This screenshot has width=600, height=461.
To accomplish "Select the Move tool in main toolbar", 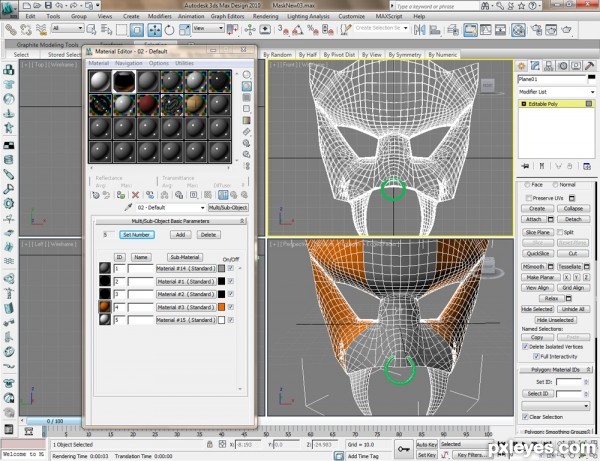I will (155, 29).
